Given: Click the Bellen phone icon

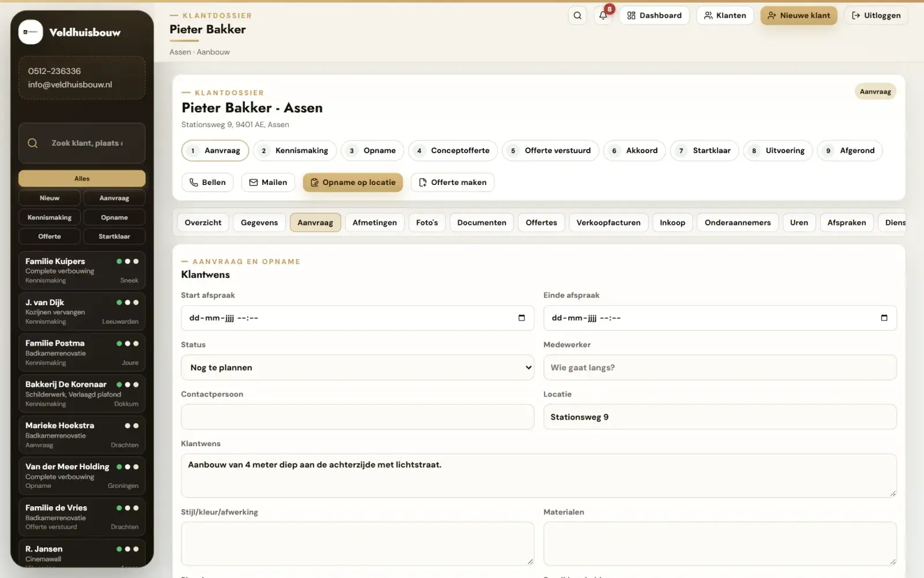Looking at the screenshot, I should (193, 182).
